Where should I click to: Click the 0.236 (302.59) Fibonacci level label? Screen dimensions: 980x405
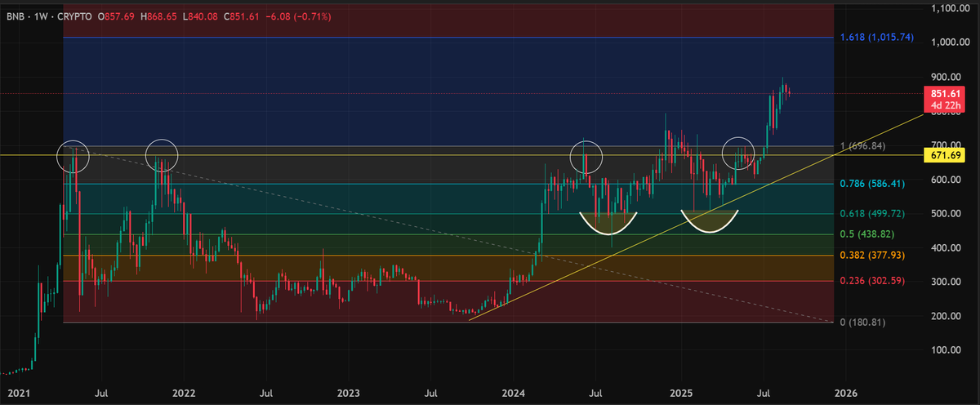(x=872, y=281)
